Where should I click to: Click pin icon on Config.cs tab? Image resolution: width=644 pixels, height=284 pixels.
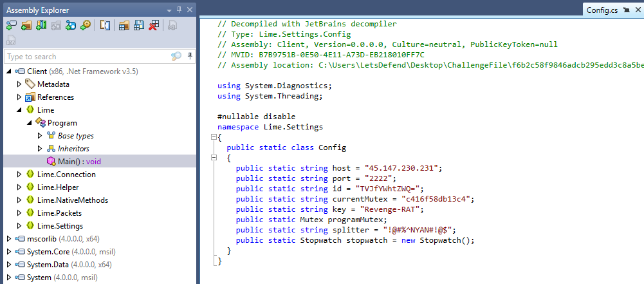pyautogui.click(x=627, y=10)
